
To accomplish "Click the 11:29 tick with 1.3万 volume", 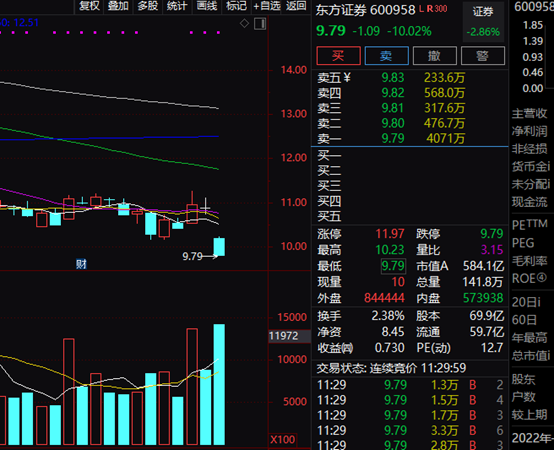I will tap(410, 385).
